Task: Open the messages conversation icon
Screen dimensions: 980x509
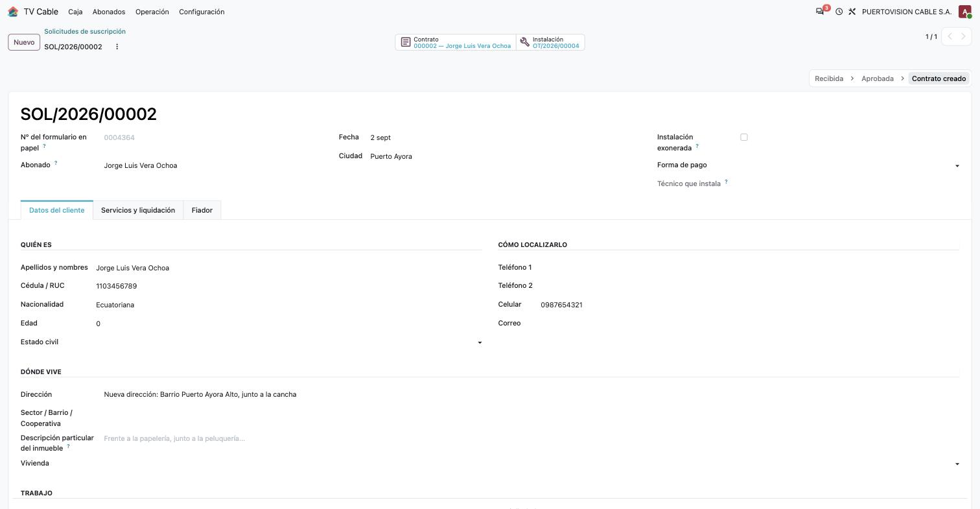Action: 821,12
